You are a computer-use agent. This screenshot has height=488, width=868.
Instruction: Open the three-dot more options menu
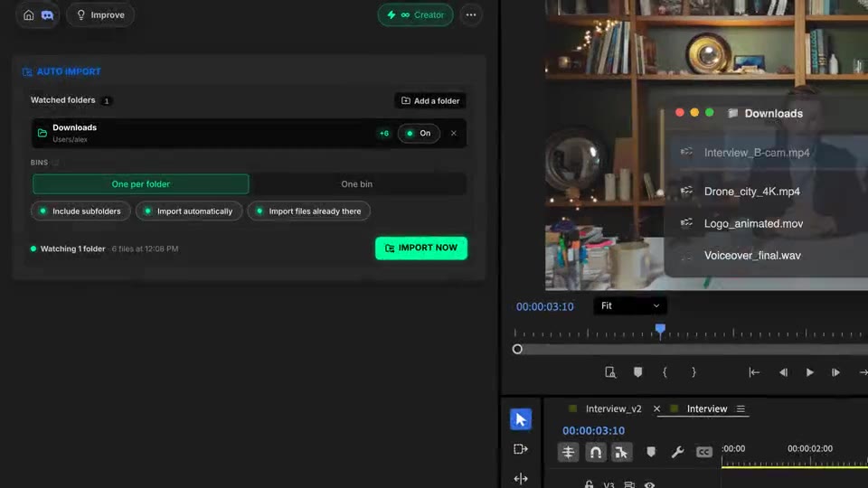pos(471,15)
